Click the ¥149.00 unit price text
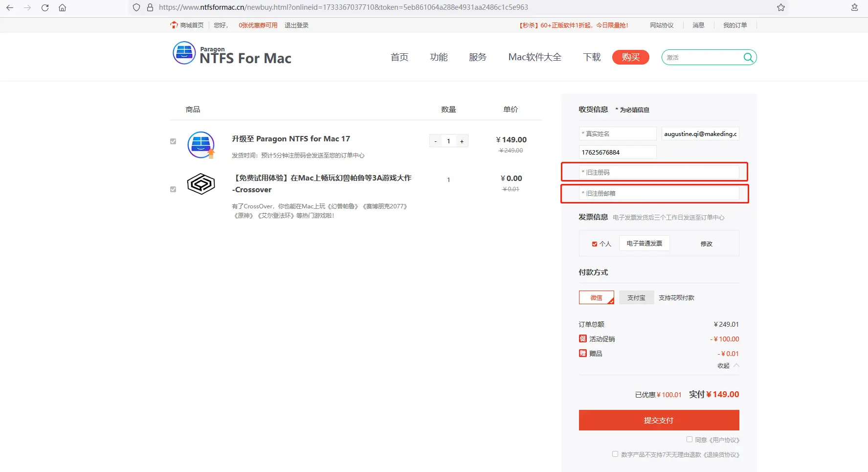The width and height of the screenshot is (868, 472). click(511, 140)
